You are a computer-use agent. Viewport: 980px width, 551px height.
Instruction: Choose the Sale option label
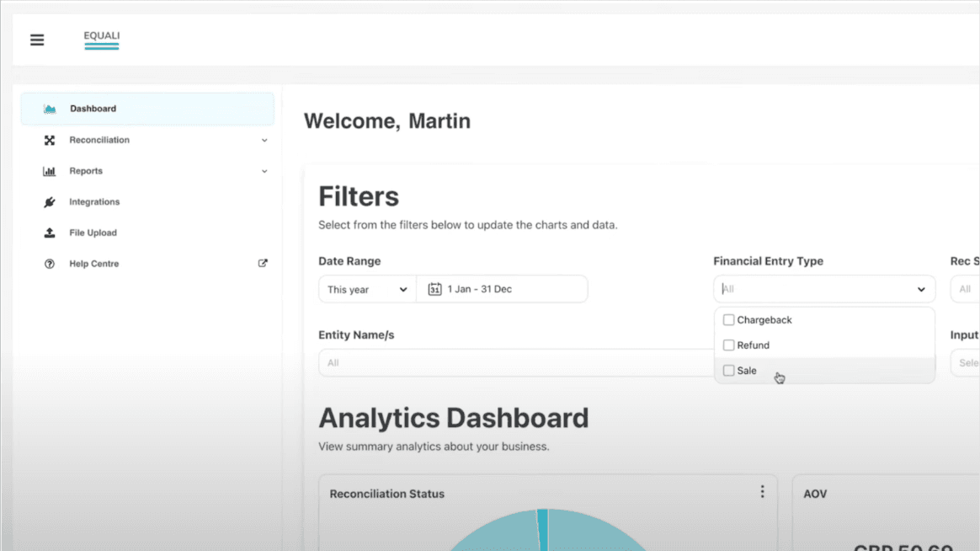(746, 370)
